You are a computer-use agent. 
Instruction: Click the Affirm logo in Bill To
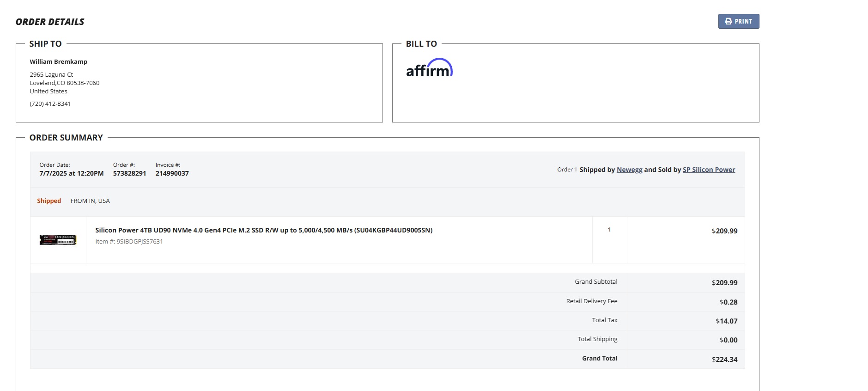(x=429, y=68)
